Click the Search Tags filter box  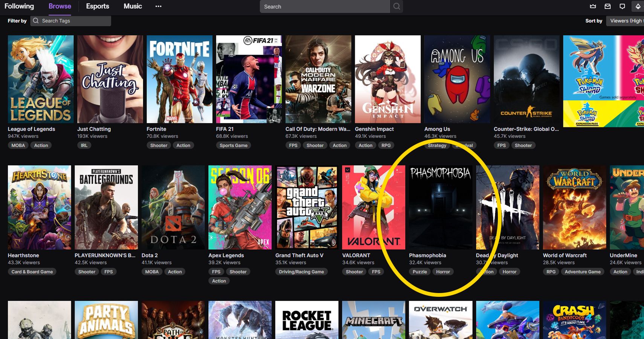71,21
